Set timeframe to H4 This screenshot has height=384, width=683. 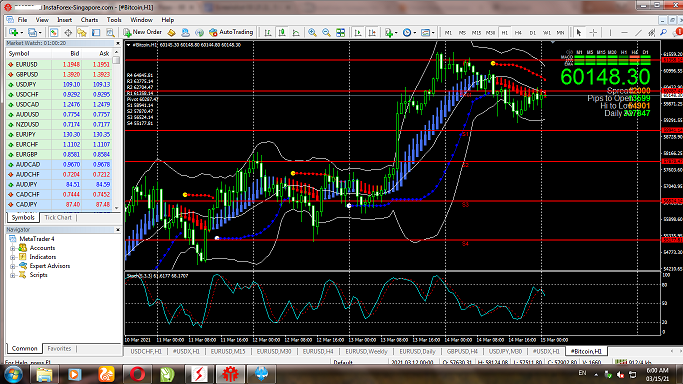pyautogui.click(x=518, y=33)
